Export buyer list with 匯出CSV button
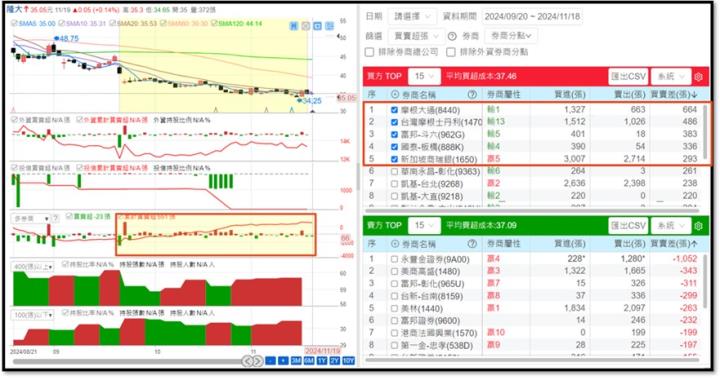The width and height of the screenshot is (720, 380). [628, 76]
